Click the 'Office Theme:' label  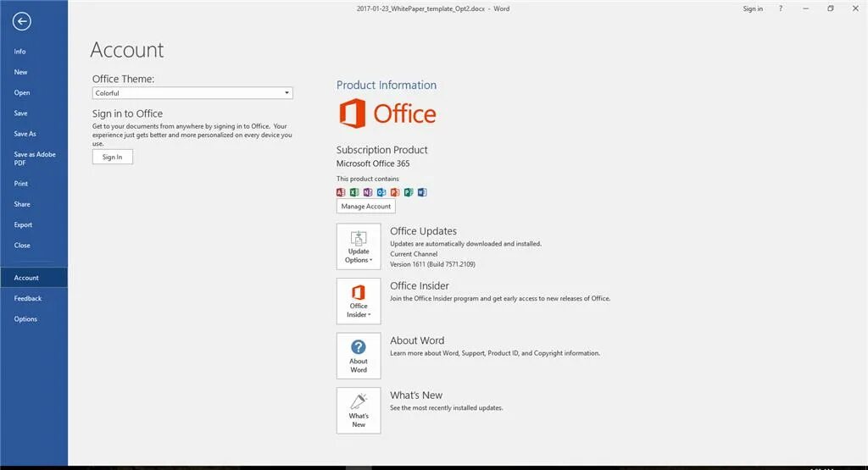[x=124, y=79]
